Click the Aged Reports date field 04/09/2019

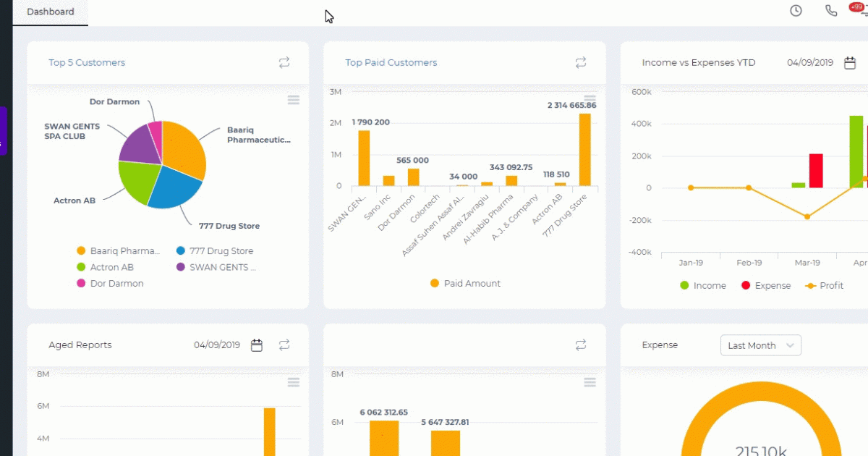point(217,345)
